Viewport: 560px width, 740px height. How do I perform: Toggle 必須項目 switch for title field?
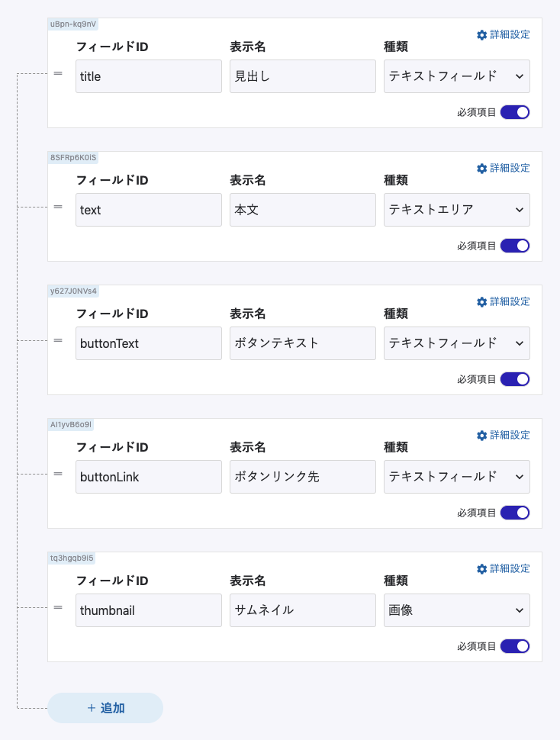(515, 112)
